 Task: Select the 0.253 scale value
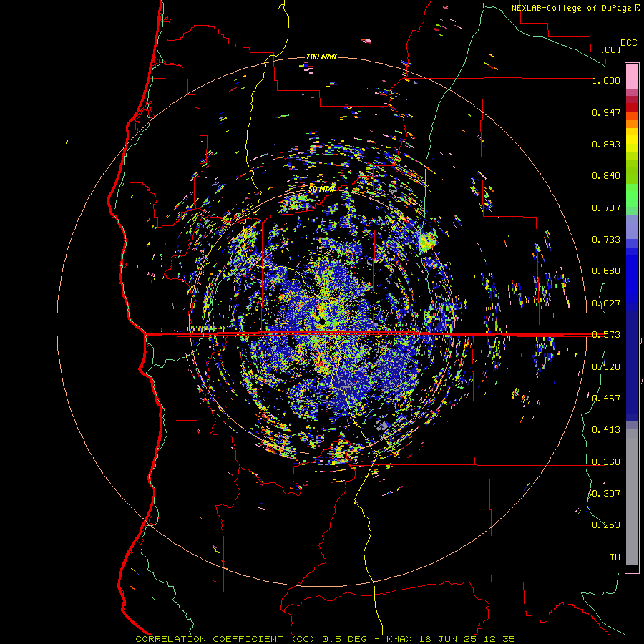606,525
